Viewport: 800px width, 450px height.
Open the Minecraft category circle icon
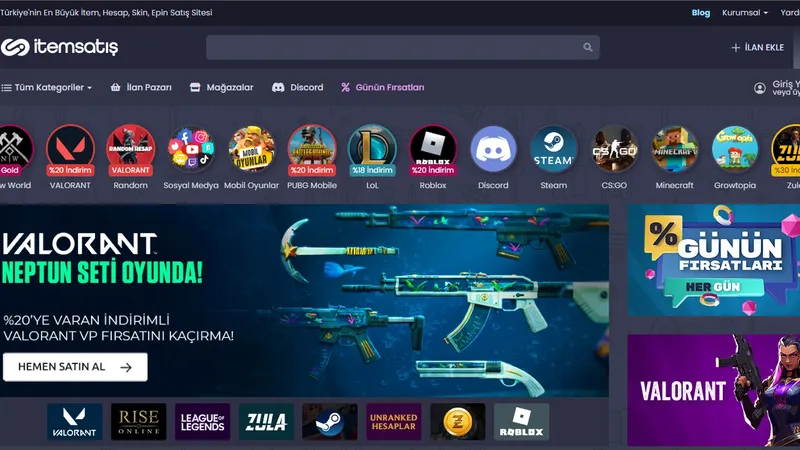(x=674, y=150)
